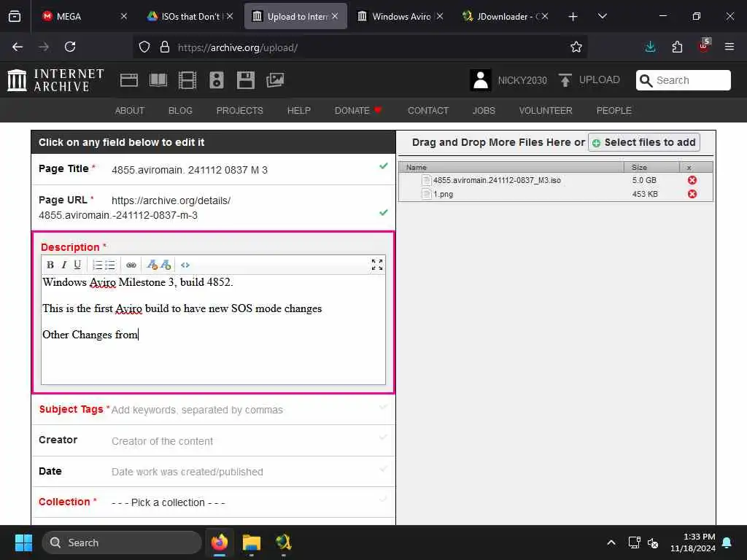
Task: Switch editor to HTML source view
Action: tap(185, 265)
